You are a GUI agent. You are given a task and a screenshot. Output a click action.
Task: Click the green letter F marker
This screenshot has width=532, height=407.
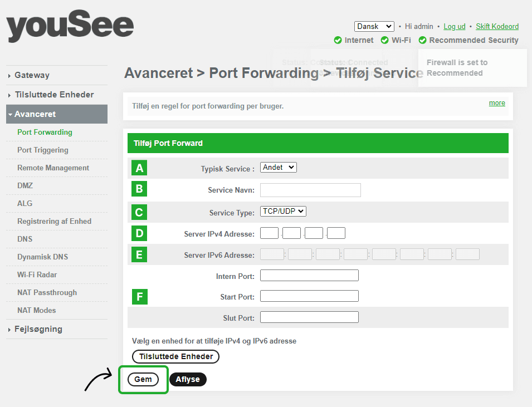[139, 297]
